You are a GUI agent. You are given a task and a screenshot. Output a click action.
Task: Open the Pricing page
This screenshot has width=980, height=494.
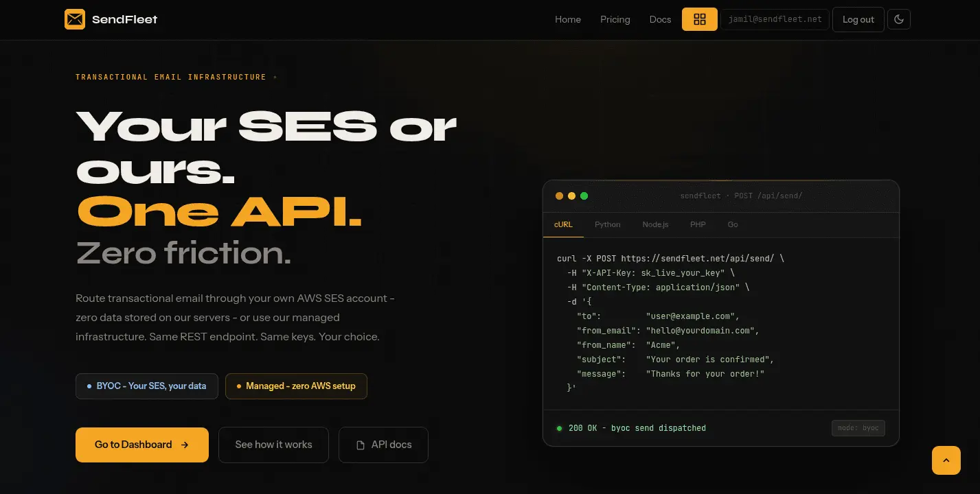615,19
